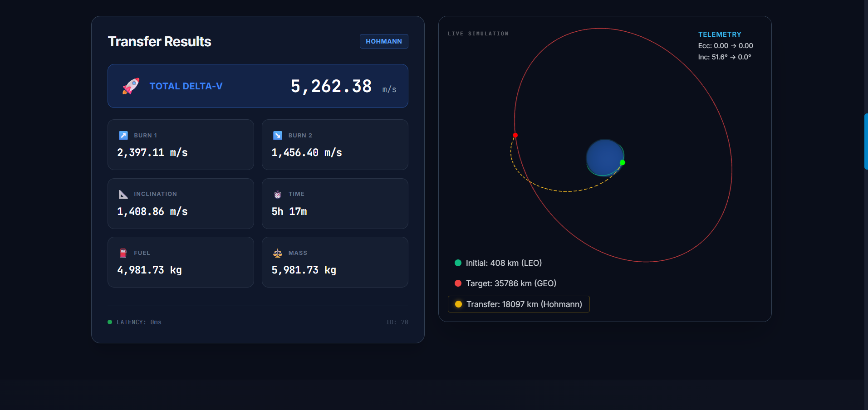Viewport: 868px width, 410px height.
Task: Click the Burn 2 value 1,456.40 m/s
Action: click(x=307, y=153)
